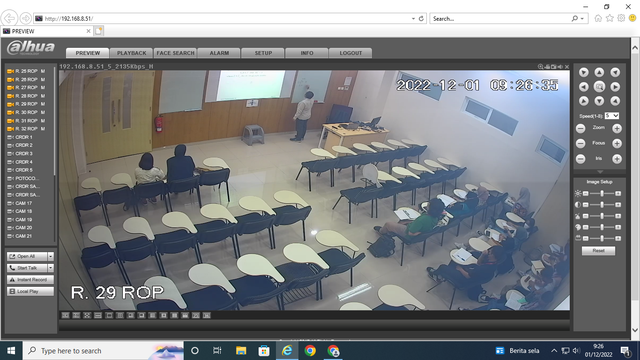
Task: Switch to the PLAYBACK tab
Action: point(131,53)
